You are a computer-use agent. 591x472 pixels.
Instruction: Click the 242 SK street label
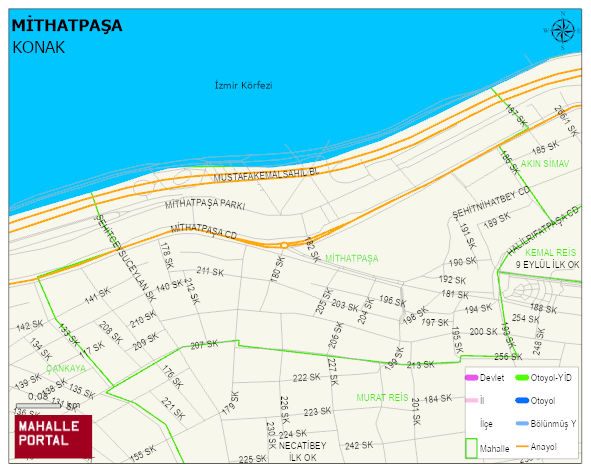359,445
